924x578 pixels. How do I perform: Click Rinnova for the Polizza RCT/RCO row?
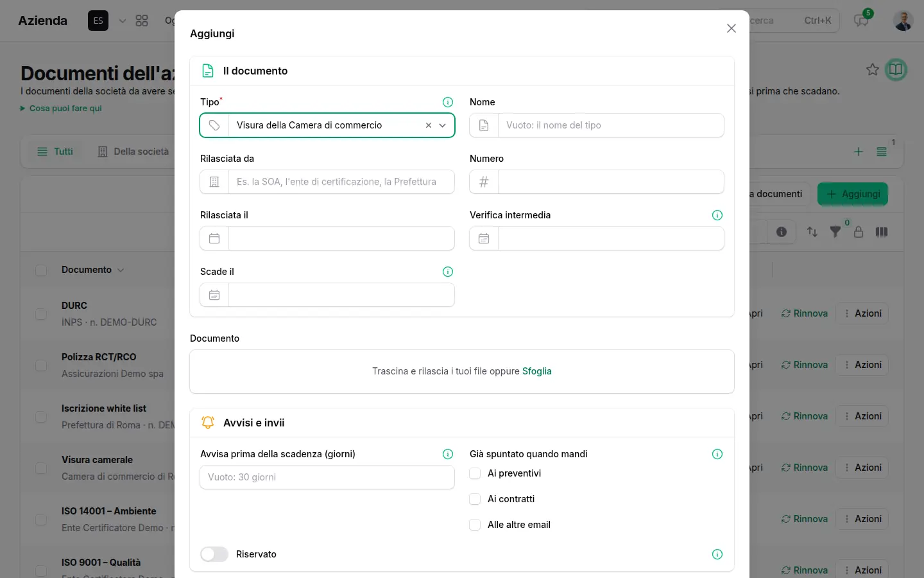[x=805, y=365]
